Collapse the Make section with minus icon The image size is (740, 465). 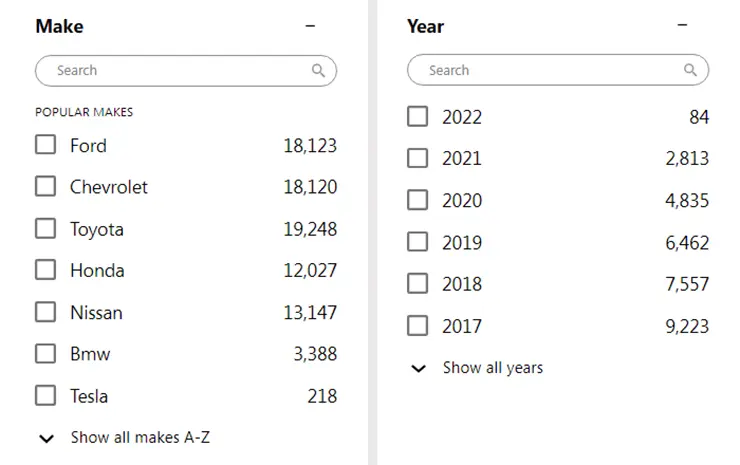[310, 26]
